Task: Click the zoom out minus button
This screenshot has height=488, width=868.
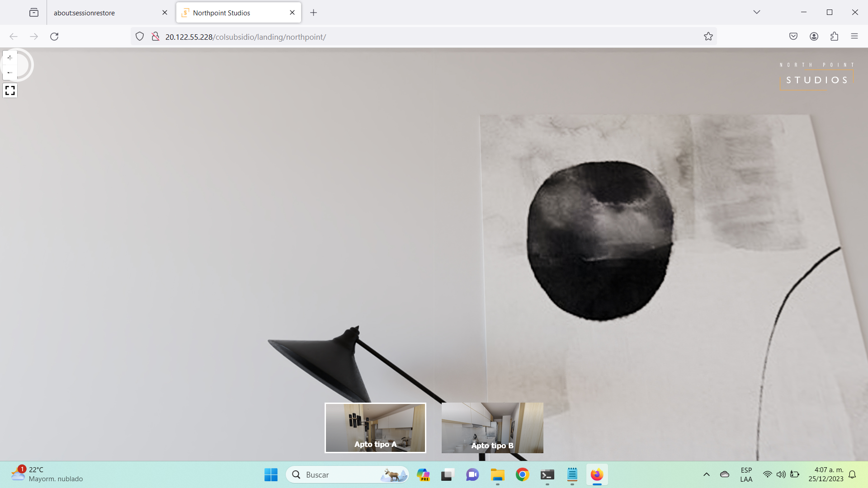Action: coord(10,72)
